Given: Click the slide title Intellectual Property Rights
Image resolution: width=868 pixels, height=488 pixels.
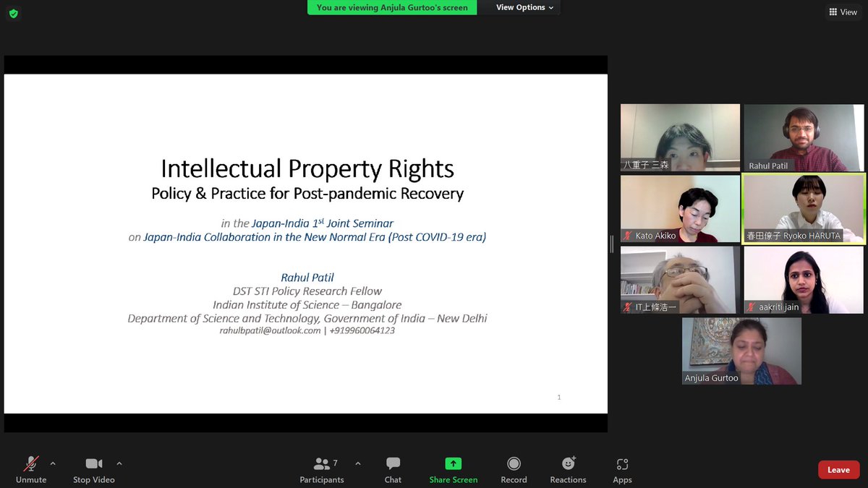Looking at the screenshot, I should 307,168.
